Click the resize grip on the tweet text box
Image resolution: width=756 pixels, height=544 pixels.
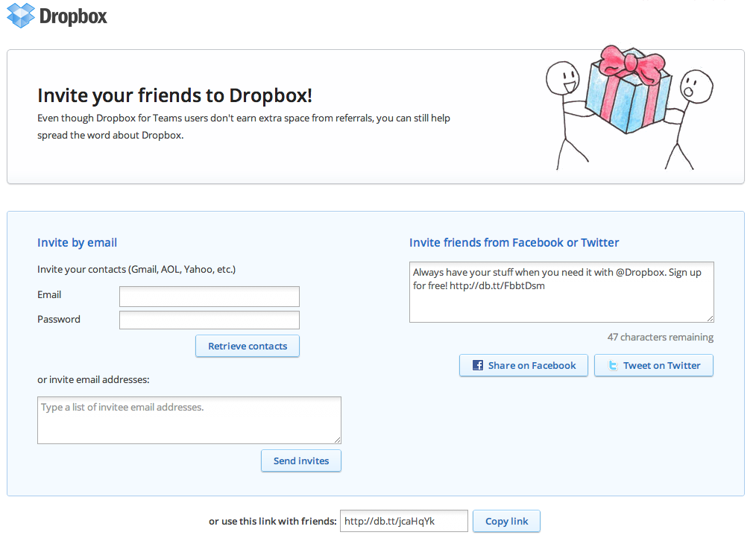coord(711,320)
